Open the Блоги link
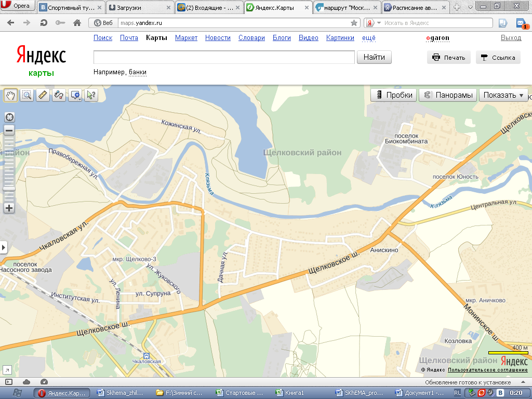 (x=282, y=37)
